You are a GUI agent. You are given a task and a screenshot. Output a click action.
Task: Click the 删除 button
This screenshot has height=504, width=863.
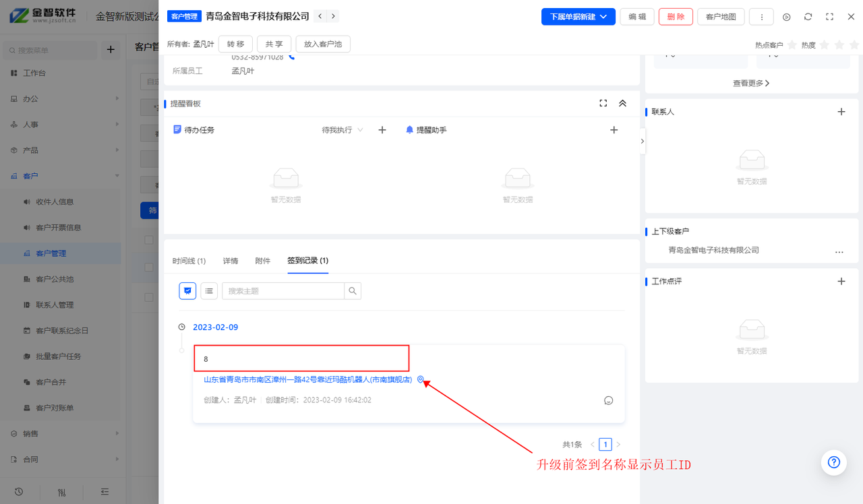pyautogui.click(x=676, y=17)
